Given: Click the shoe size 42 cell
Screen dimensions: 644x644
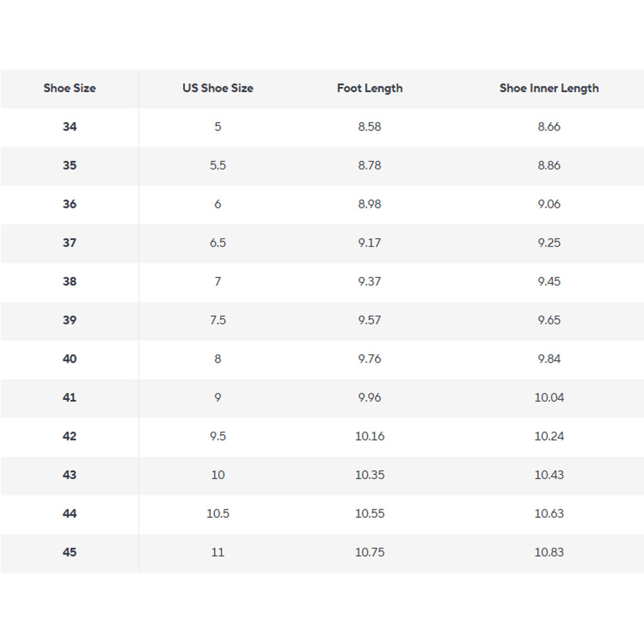Looking at the screenshot, I should coord(70,436).
